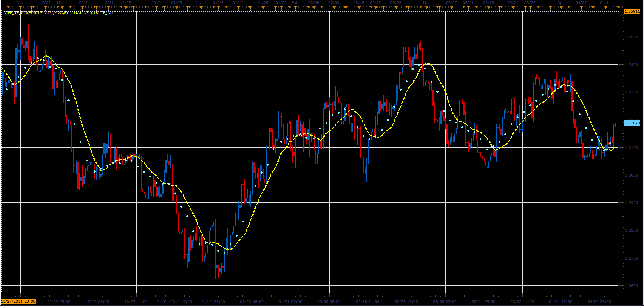Screen dimensions: 644x306
Task: Click the orange marker below the 12/15 label
Action: tap(82, 7)
